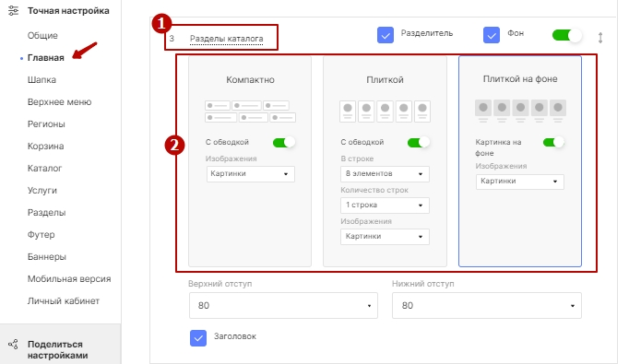Toggle Картинка на фоне switch
This screenshot has height=364, width=629.
[x=553, y=142]
